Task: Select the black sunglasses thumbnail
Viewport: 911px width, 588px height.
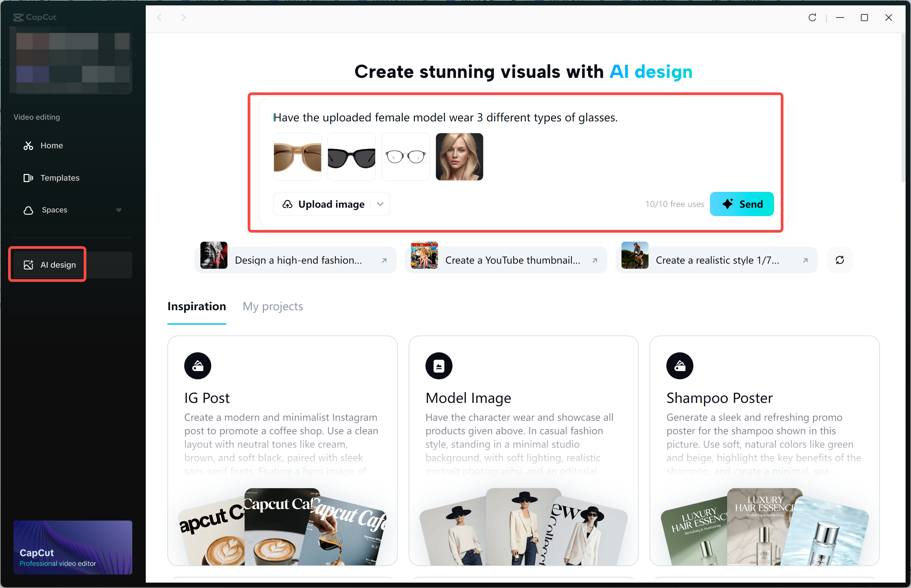Action: [351, 157]
